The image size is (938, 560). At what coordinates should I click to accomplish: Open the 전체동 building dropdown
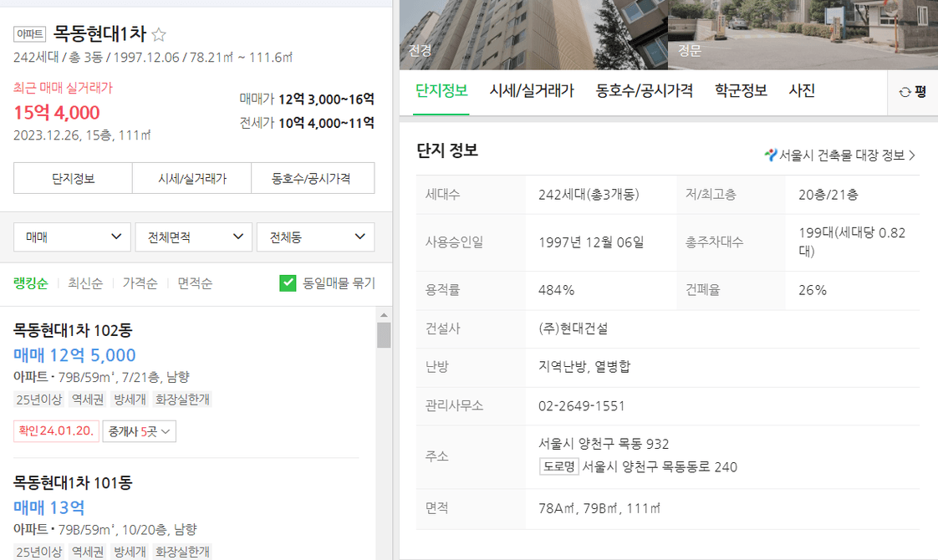(316, 237)
